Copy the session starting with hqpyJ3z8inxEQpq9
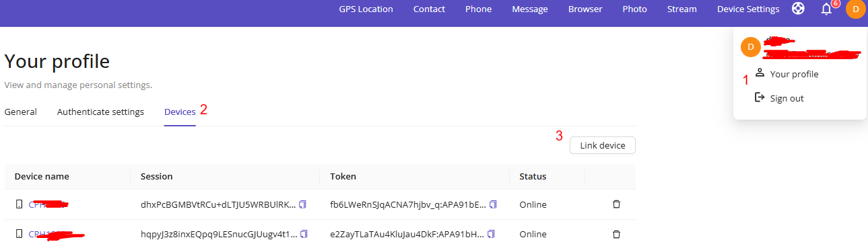This screenshot has width=868, height=244. 304,234
